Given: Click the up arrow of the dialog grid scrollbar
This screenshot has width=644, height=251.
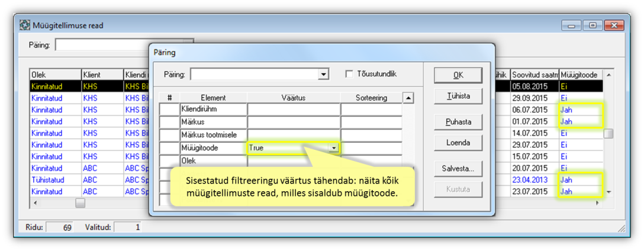Looking at the screenshot, I should point(408,98).
